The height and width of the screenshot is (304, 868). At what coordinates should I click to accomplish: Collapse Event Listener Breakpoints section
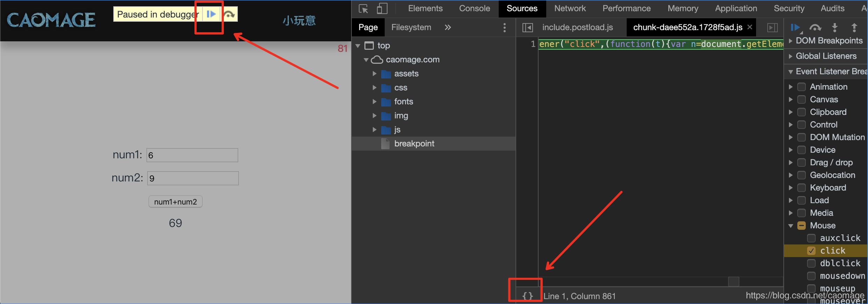coord(790,72)
